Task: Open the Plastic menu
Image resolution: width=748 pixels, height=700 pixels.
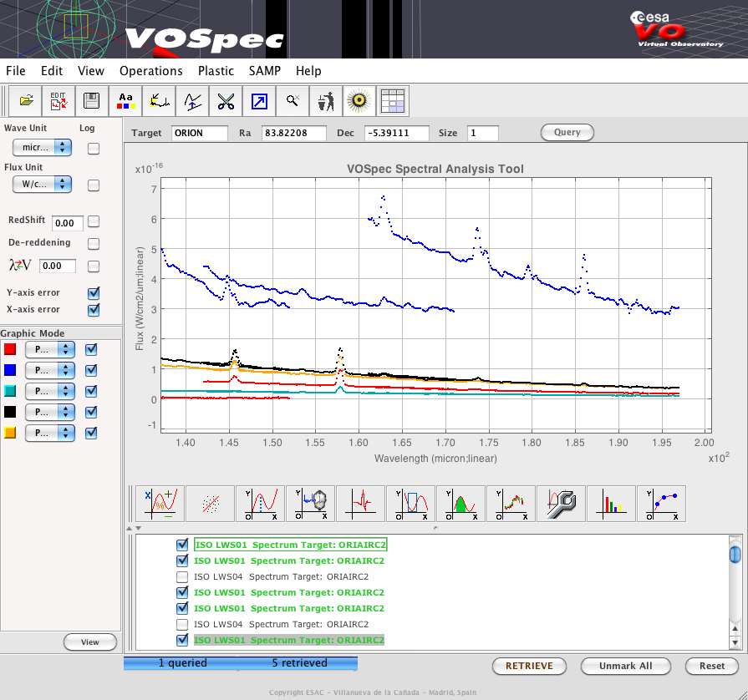Action: (x=216, y=71)
